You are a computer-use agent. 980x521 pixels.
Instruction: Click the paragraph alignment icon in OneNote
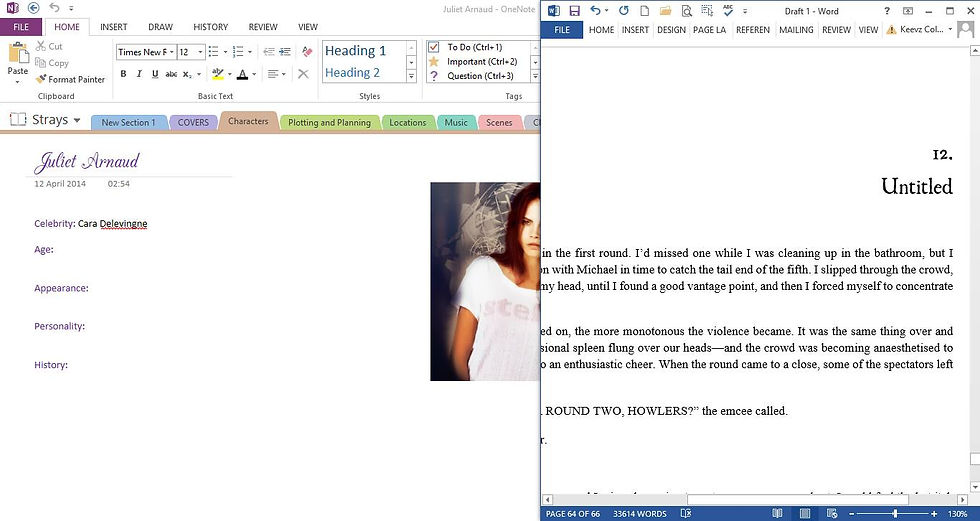coord(273,74)
